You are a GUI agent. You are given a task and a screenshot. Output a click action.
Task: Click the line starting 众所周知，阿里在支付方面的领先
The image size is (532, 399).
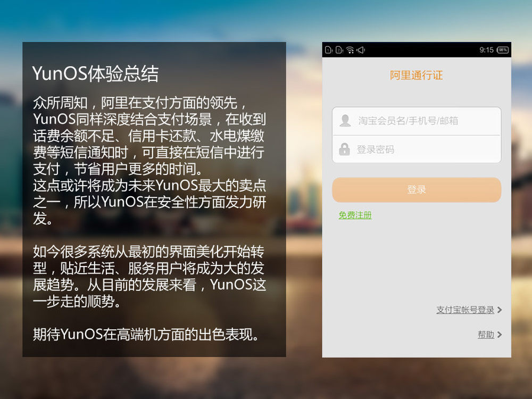click(x=139, y=103)
